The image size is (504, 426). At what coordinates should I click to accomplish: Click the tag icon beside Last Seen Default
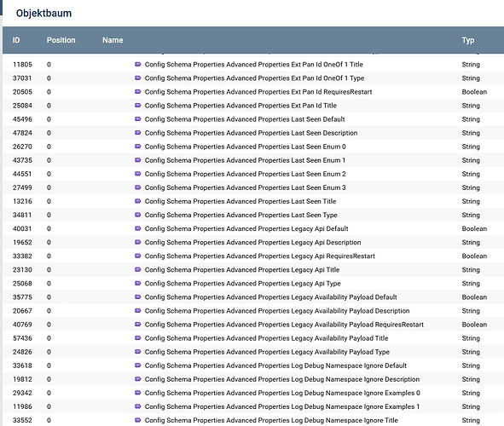[138, 119]
